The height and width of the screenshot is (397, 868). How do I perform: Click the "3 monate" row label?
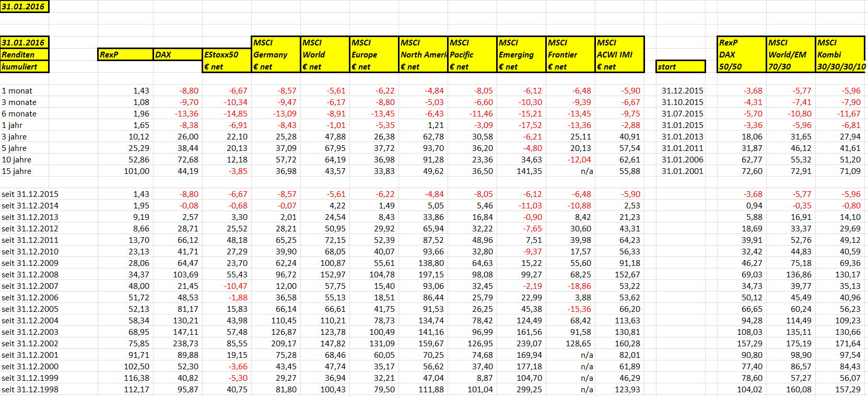point(19,102)
